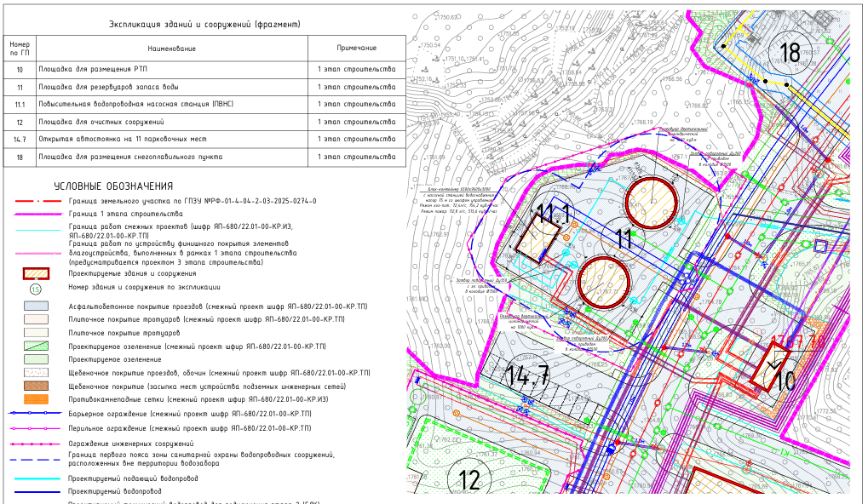The image size is (868, 504).
Task: Click legend text "Плиточное покрытие тротуаров" without project code
Action: (124, 333)
